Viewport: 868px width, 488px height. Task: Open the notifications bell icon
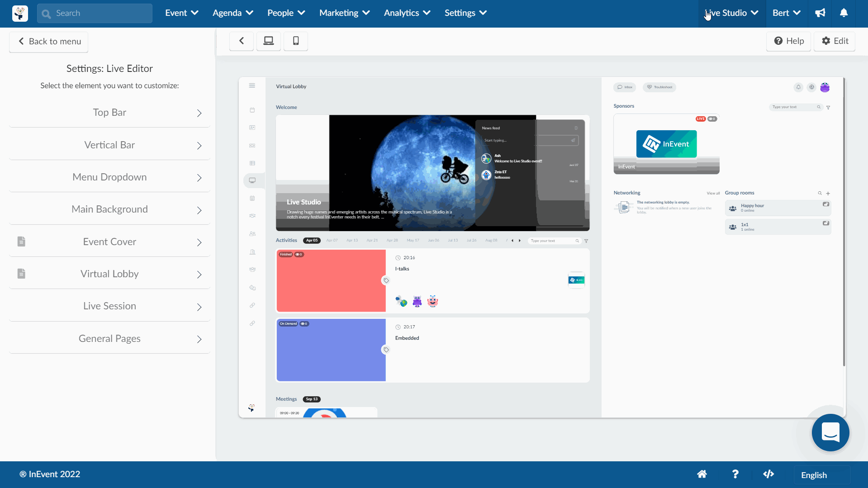pyautogui.click(x=844, y=13)
